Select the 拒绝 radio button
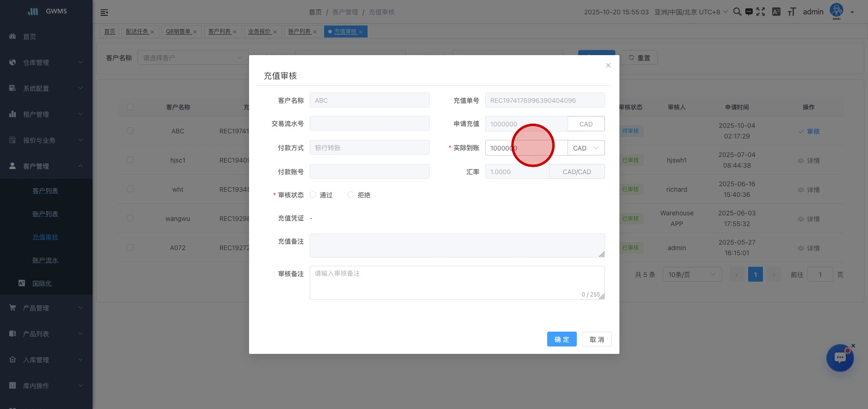868x409 pixels. pyautogui.click(x=351, y=195)
